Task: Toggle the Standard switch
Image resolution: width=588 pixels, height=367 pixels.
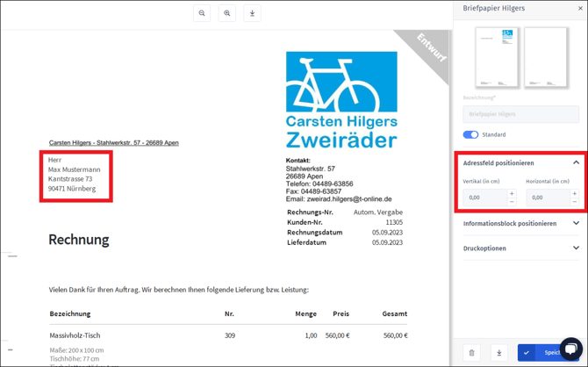Action: click(x=471, y=134)
